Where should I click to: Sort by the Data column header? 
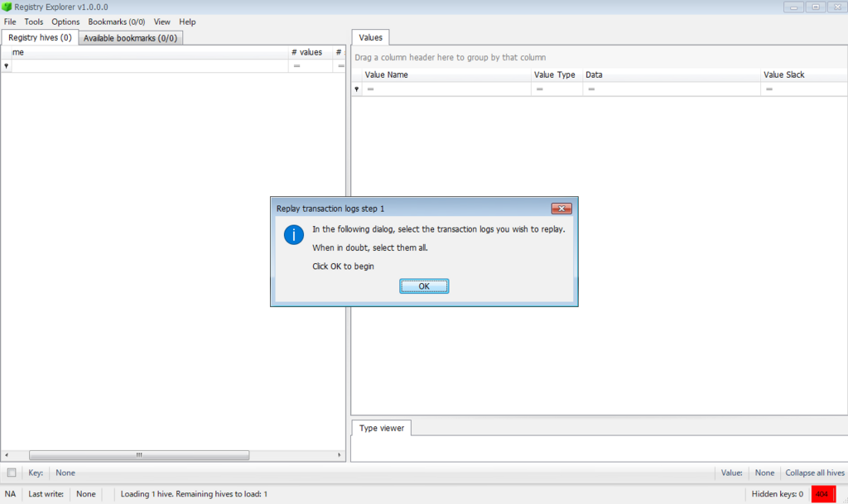click(x=671, y=74)
